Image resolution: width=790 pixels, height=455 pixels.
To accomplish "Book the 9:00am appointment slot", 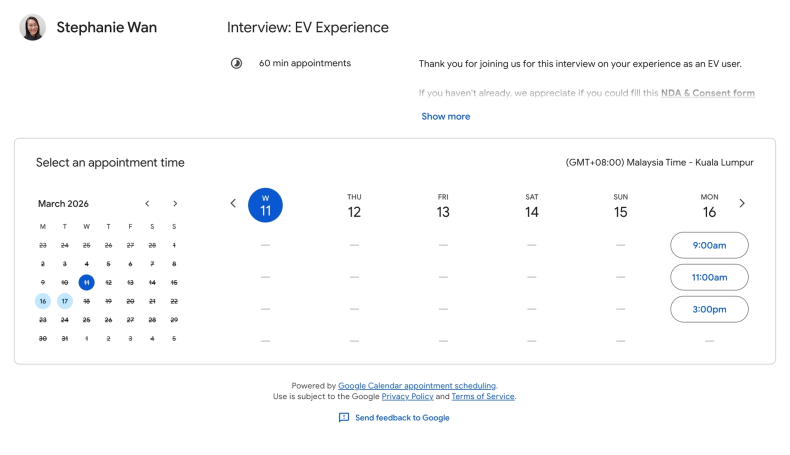I will point(709,245).
